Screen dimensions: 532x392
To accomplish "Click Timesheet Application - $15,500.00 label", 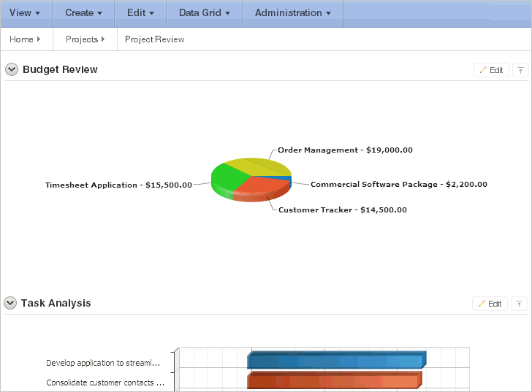I will [x=118, y=185].
